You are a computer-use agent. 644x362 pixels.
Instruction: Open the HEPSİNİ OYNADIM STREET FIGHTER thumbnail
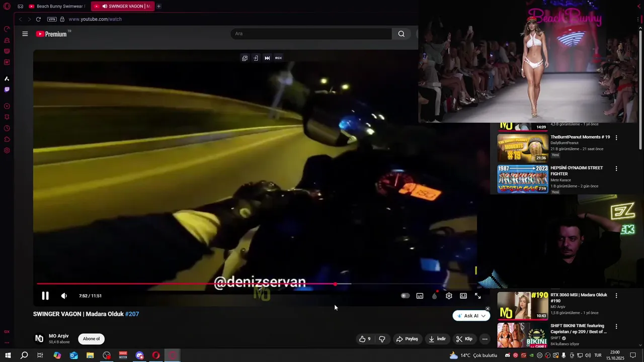523,179
